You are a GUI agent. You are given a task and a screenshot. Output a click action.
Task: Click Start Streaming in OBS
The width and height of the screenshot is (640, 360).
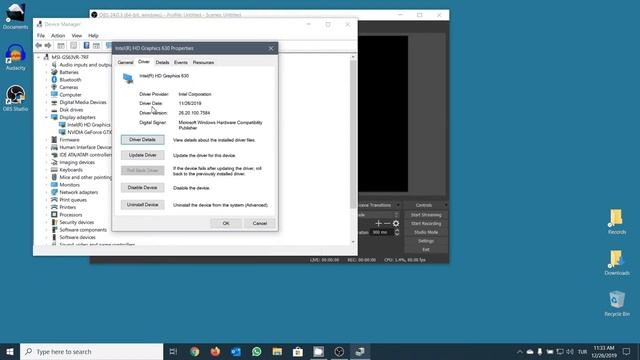[x=426, y=215]
